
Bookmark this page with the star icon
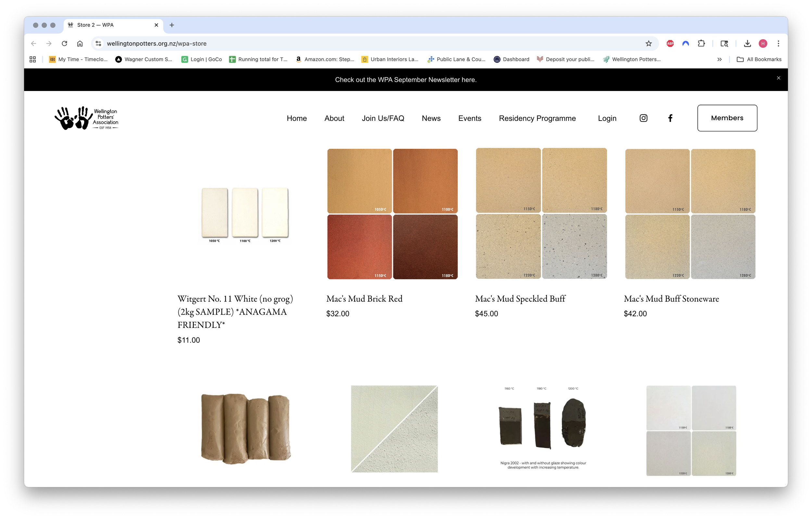648,44
